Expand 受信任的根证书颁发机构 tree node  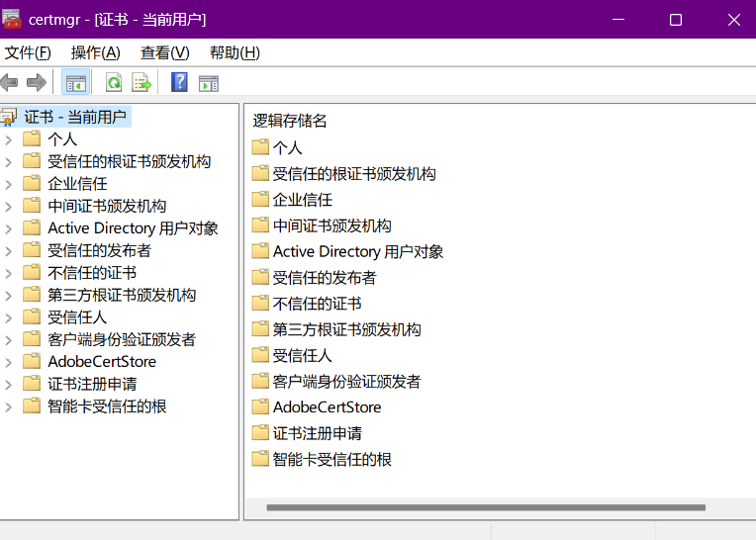9,161
